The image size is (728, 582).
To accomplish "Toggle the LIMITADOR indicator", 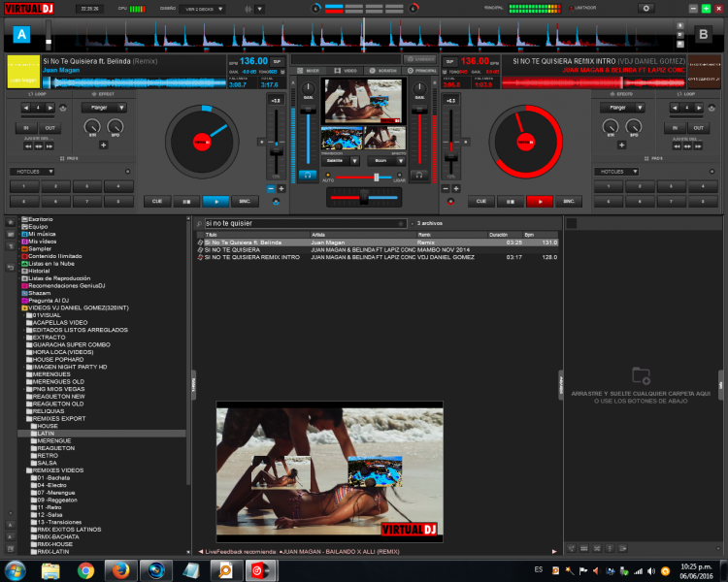I will click(x=582, y=8).
